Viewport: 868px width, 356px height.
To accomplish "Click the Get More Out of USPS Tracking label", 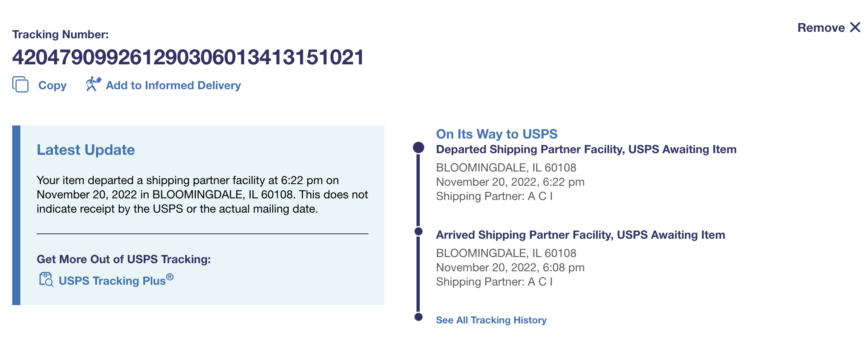I will point(124,259).
